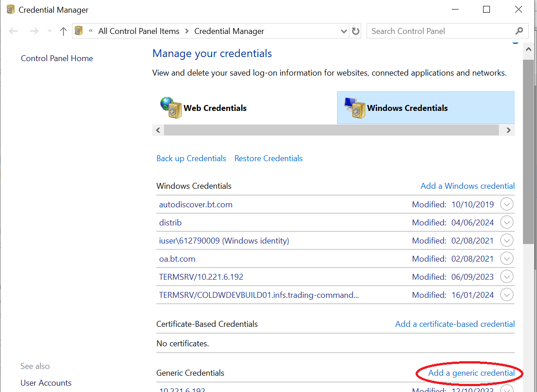Click the All Control Panel Items breadcrumb

[x=139, y=31]
